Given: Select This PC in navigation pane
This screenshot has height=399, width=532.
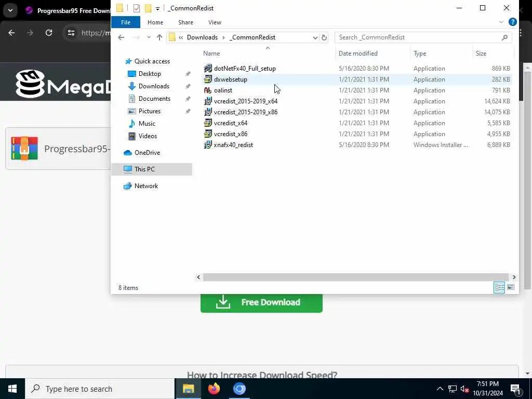Looking at the screenshot, I should [152, 169].
